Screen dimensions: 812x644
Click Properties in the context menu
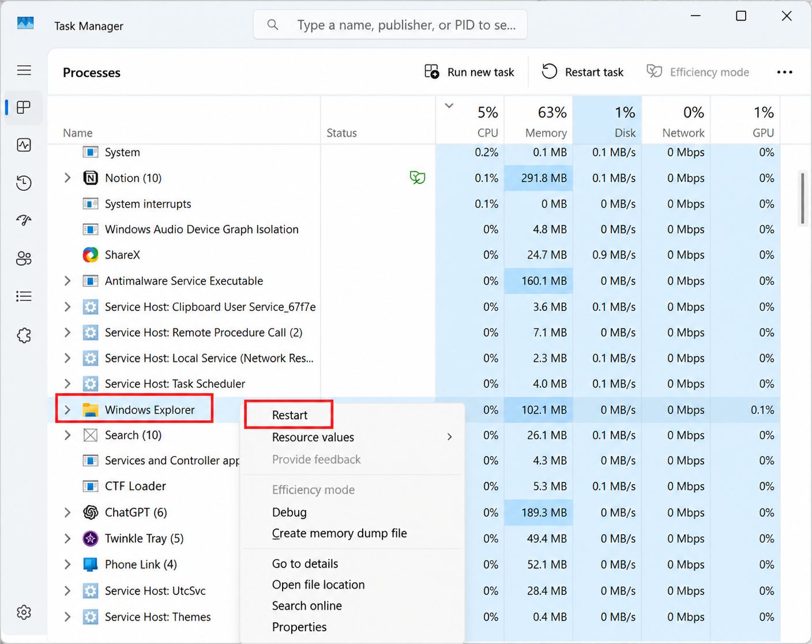coord(352,627)
